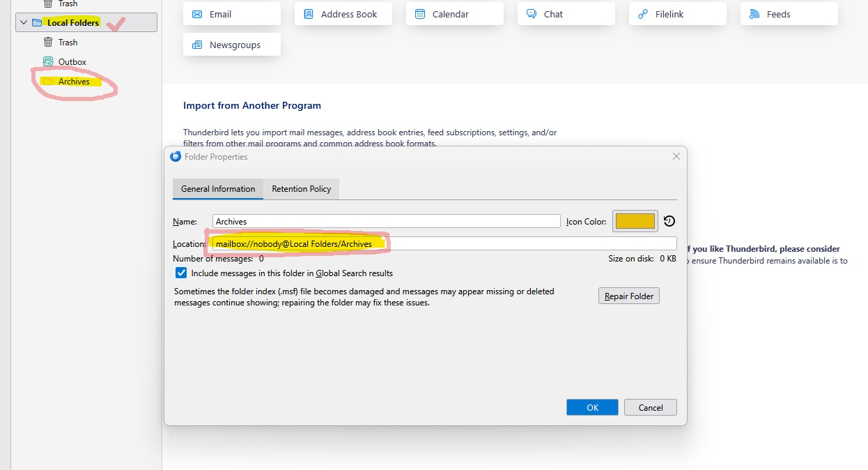The width and height of the screenshot is (868, 470).
Task: Confirm dialog with OK button
Action: (x=592, y=407)
